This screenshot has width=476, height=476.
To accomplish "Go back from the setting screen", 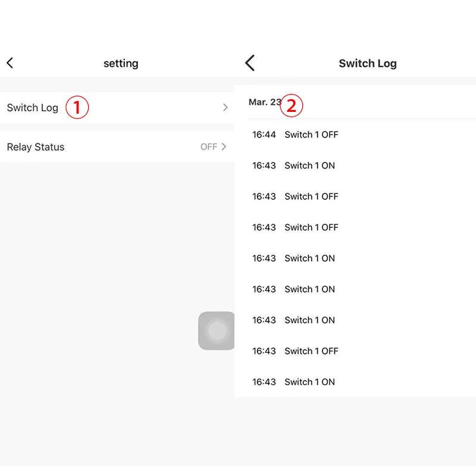I will (x=10, y=63).
